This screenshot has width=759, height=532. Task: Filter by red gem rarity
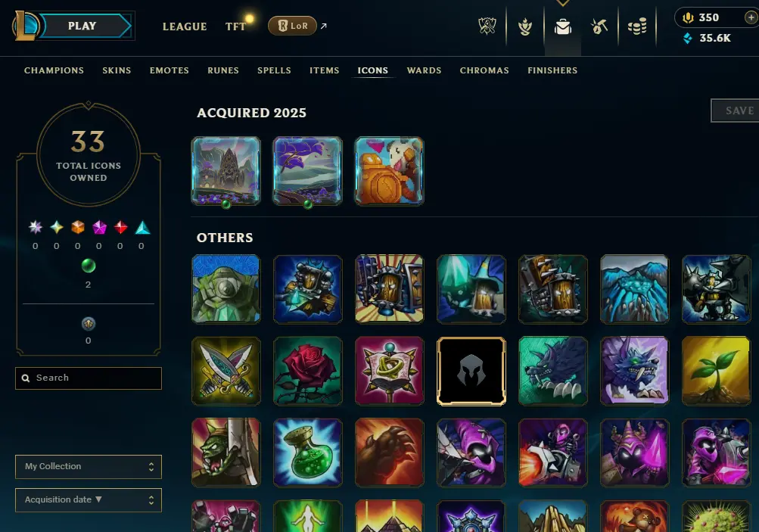120,227
